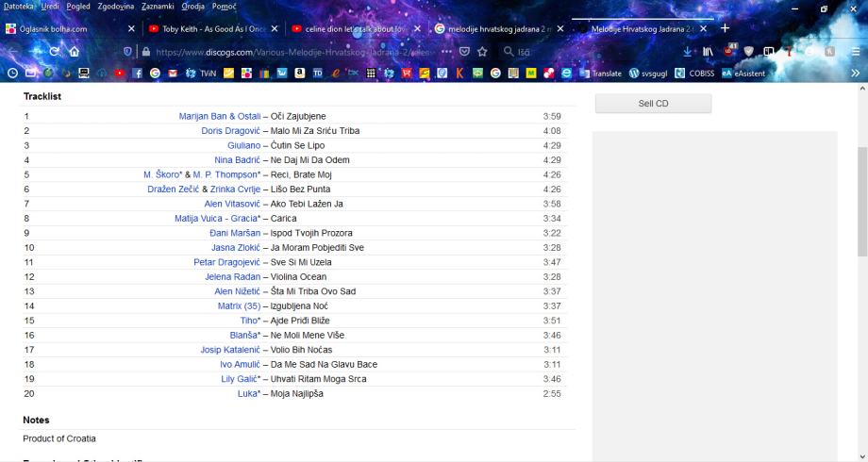Save page to Pocket
The image size is (868, 462).
coord(464,52)
